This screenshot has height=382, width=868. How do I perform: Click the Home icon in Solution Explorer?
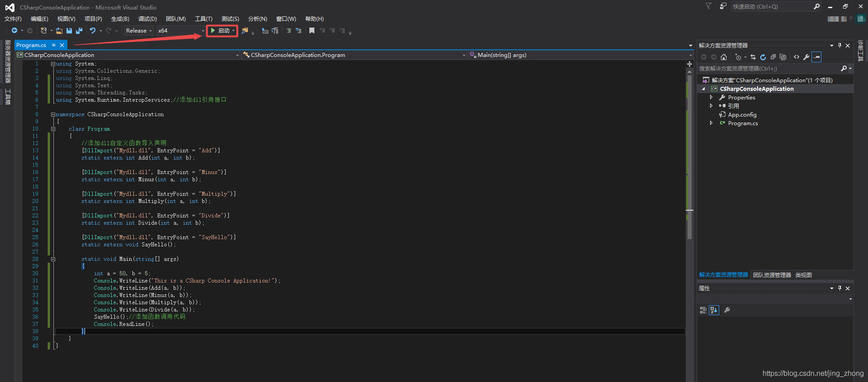pyautogui.click(x=724, y=57)
